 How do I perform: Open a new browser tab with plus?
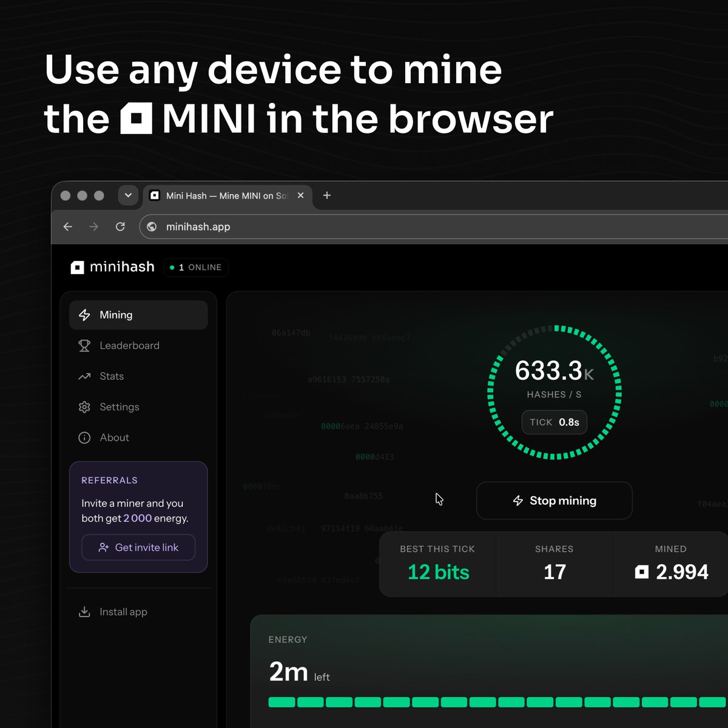point(327,195)
